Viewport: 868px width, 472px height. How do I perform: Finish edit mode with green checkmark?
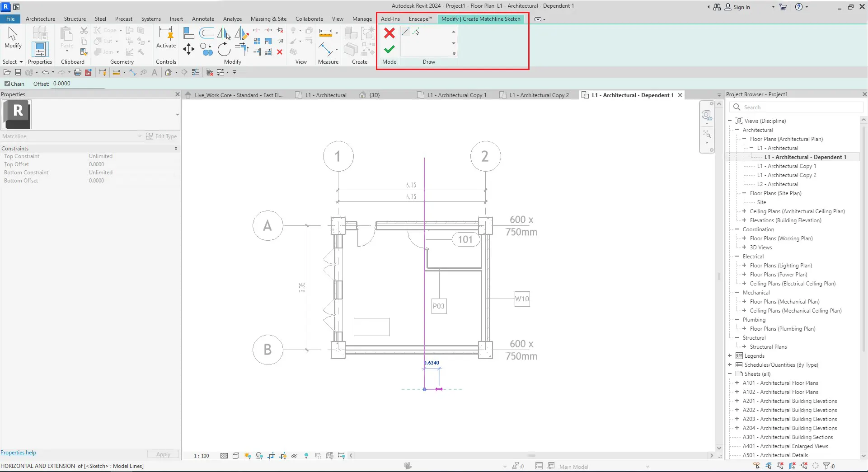[x=389, y=49]
